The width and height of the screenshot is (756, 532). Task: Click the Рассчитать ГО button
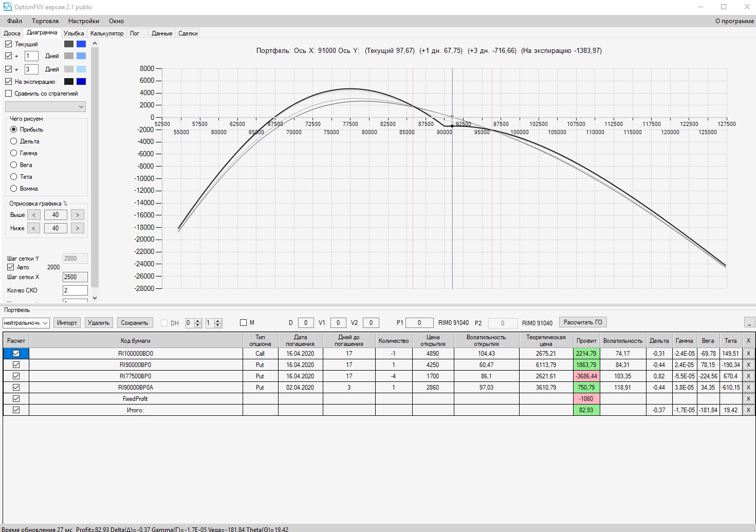583,322
